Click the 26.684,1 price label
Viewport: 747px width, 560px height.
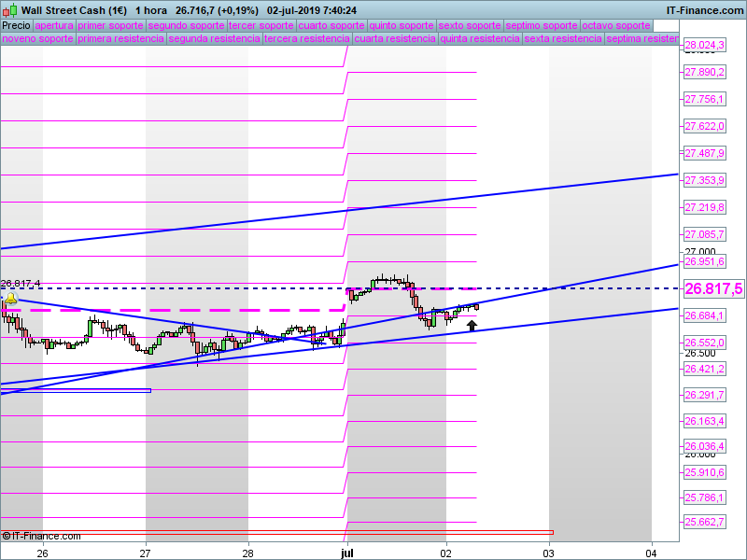(705, 315)
